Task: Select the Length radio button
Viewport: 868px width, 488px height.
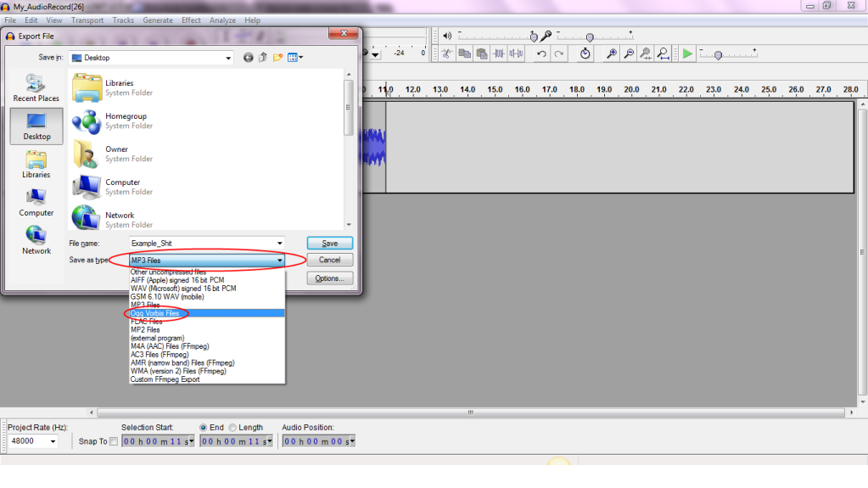Action: coord(232,428)
